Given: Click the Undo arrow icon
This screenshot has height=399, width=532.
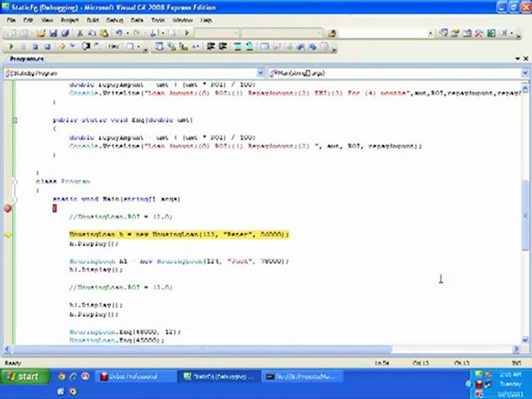Looking at the screenshot, I should (119, 33).
